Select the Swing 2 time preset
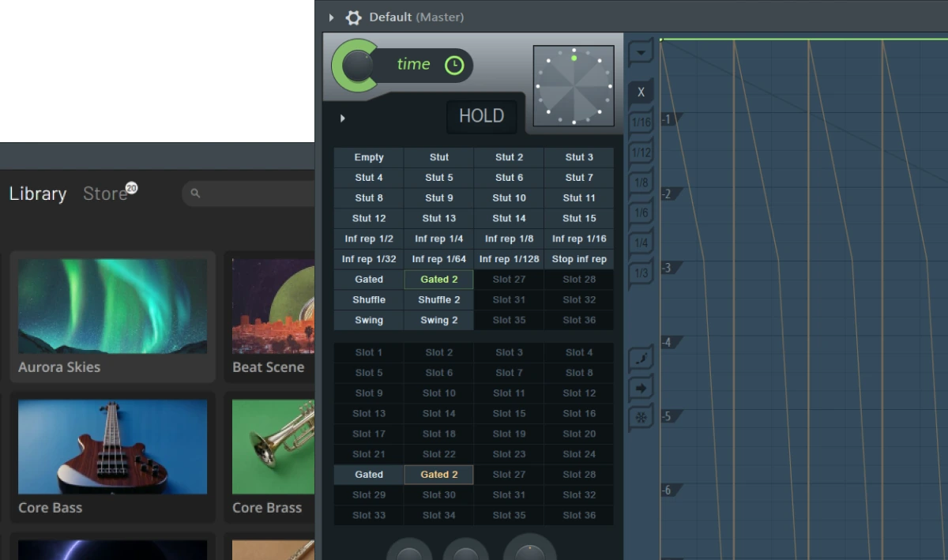This screenshot has height=560, width=948. click(x=439, y=320)
